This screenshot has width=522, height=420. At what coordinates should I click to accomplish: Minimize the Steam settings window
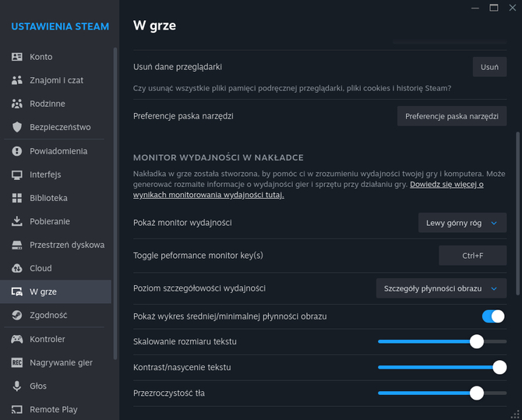(475, 8)
